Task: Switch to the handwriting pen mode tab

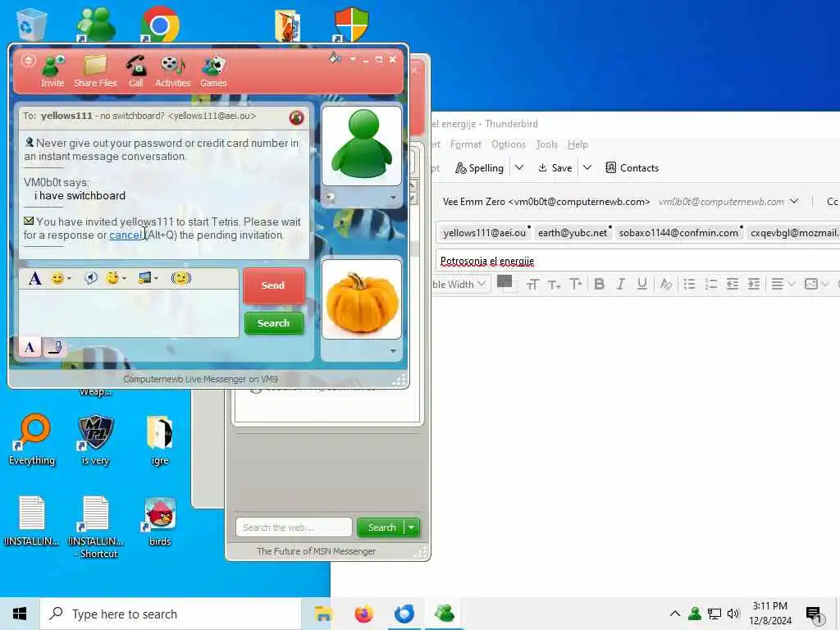Action: [55, 348]
